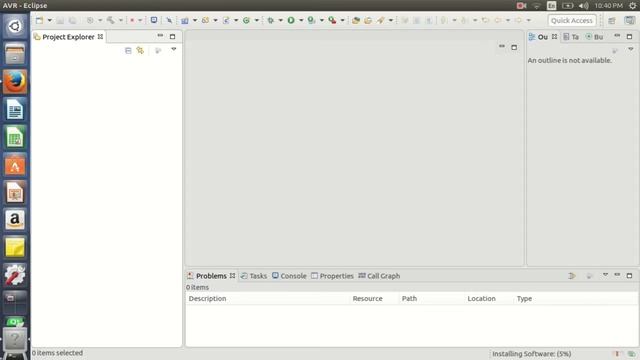This screenshot has height=360, width=640.
Task: Click the Open Type icon in toolbar
Action: (x=368, y=20)
